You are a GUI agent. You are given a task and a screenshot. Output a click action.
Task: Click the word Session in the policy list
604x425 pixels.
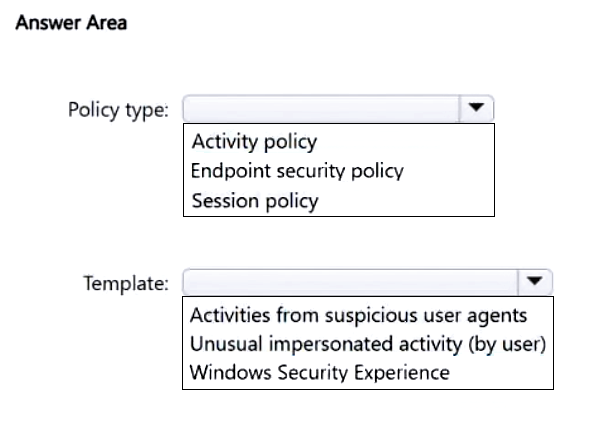pyautogui.click(x=221, y=200)
